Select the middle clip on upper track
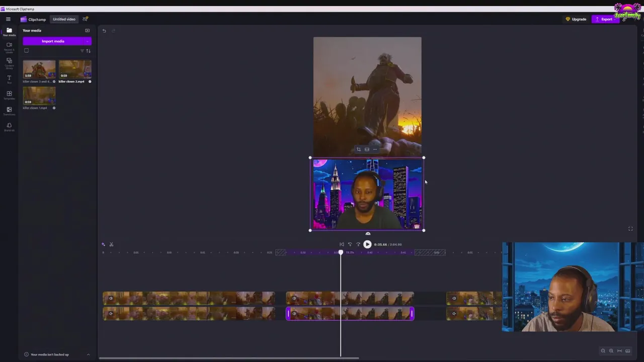The image size is (644, 362). 350,299
